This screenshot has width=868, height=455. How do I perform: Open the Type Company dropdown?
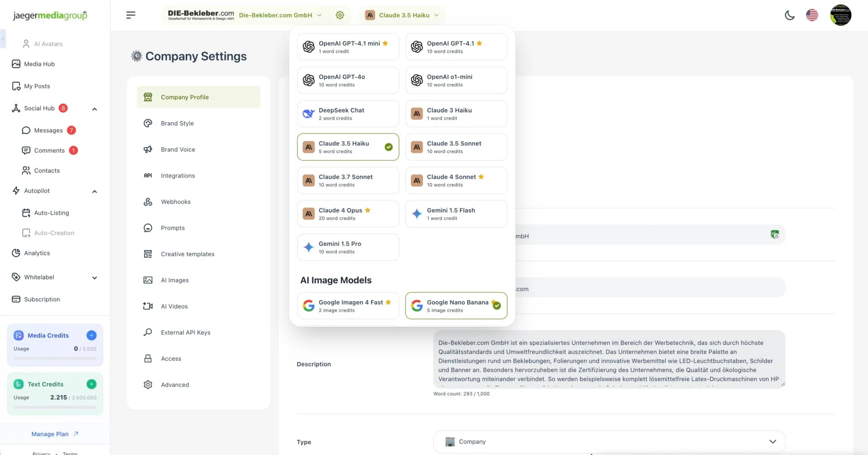(x=609, y=441)
